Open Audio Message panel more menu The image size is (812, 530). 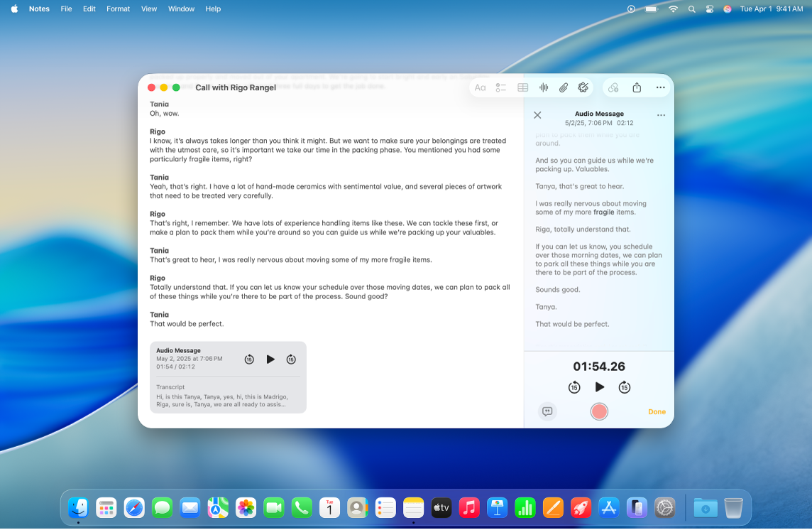(661, 114)
